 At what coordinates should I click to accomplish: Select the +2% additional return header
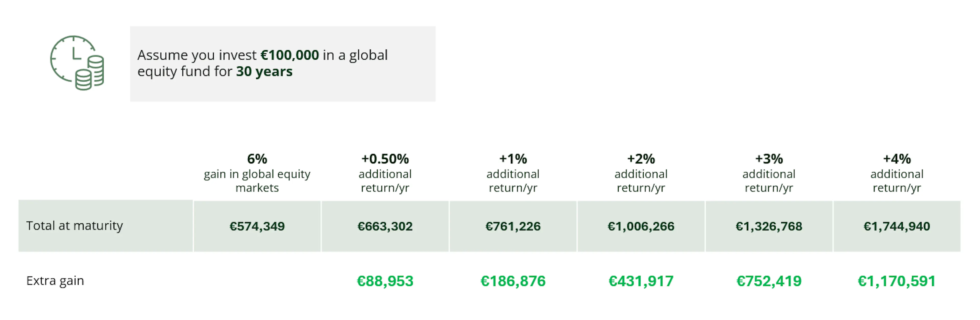(x=641, y=173)
